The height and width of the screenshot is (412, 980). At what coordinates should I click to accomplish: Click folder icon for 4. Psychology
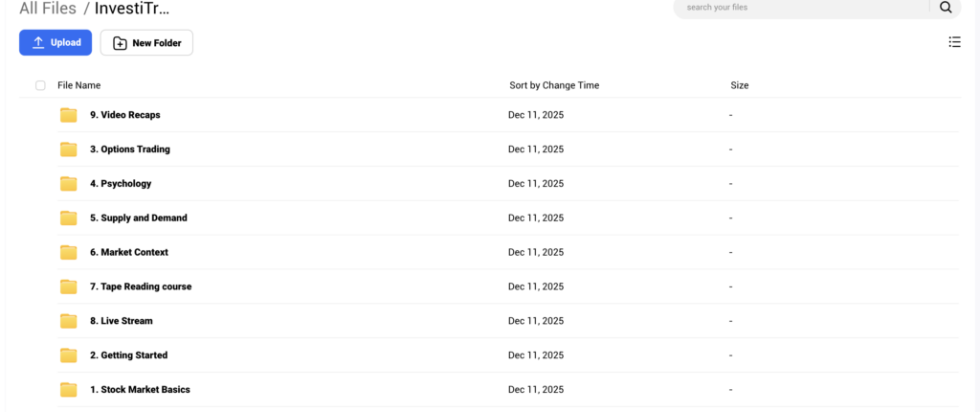coord(69,184)
